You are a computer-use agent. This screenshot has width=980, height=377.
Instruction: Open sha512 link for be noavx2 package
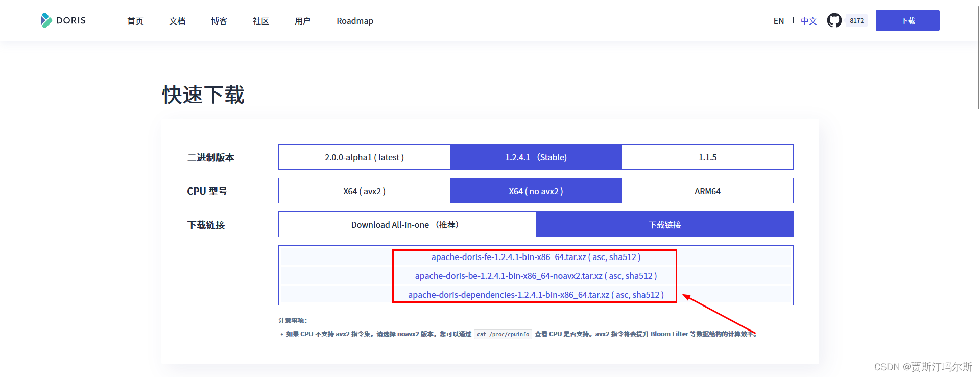pyautogui.click(x=639, y=276)
